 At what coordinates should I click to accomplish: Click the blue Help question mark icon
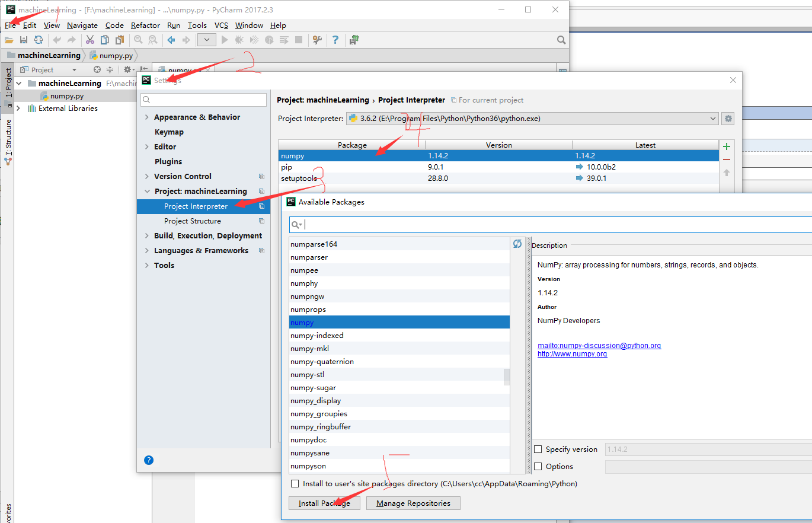335,40
